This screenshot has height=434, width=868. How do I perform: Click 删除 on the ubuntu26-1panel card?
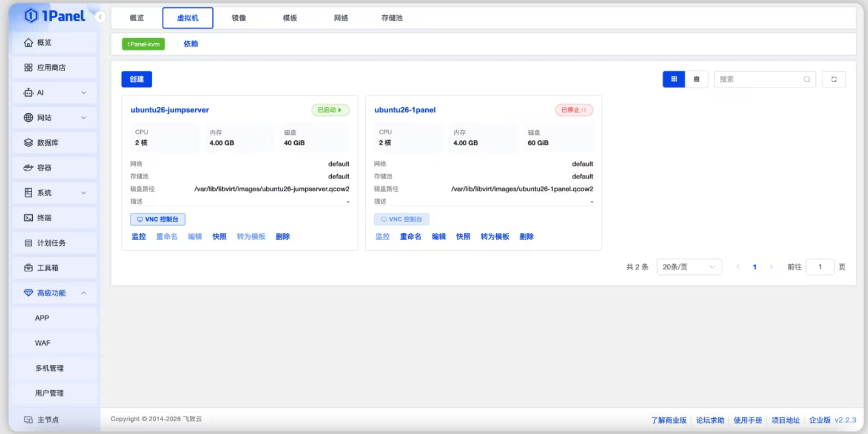tap(527, 237)
